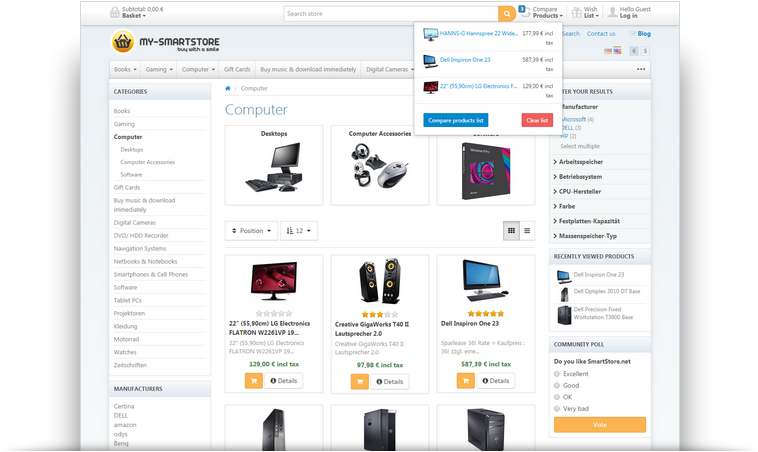This screenshot has width=758, height=452.
Task: Log in via Hello Guest link
Action: [635, 12]
